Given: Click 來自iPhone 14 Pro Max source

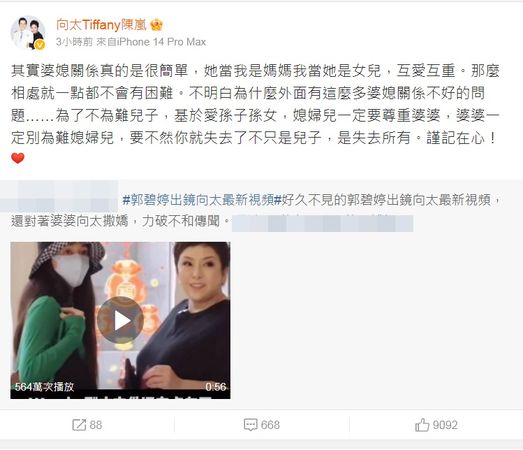Looking at the screenshot, I should pos(151,42).
